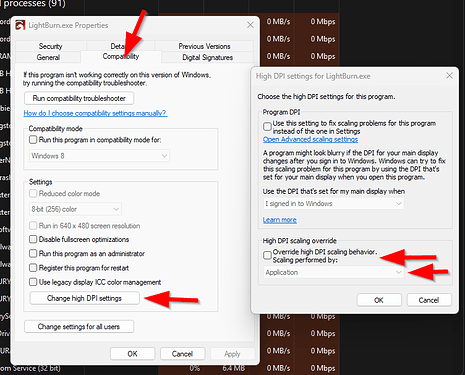The image size is (465, 375).
Task: Open the Application scaling dropdown
Action: tap(333, 272)
